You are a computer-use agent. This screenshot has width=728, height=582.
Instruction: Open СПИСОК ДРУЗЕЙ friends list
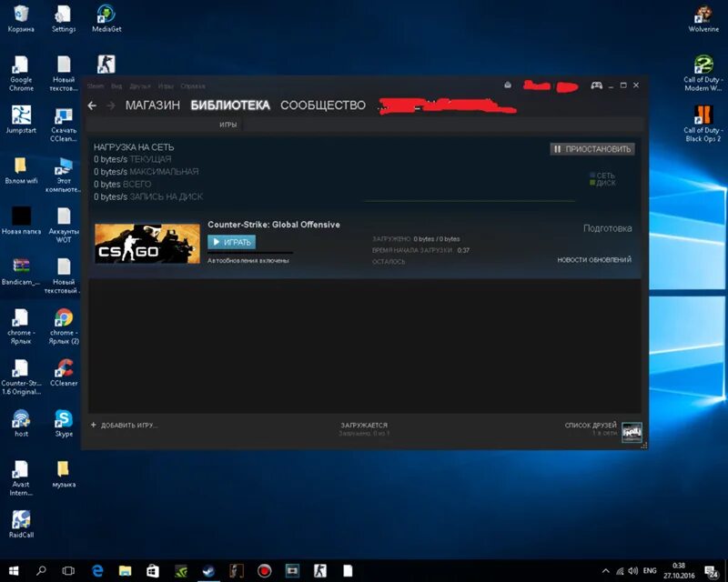591,425
